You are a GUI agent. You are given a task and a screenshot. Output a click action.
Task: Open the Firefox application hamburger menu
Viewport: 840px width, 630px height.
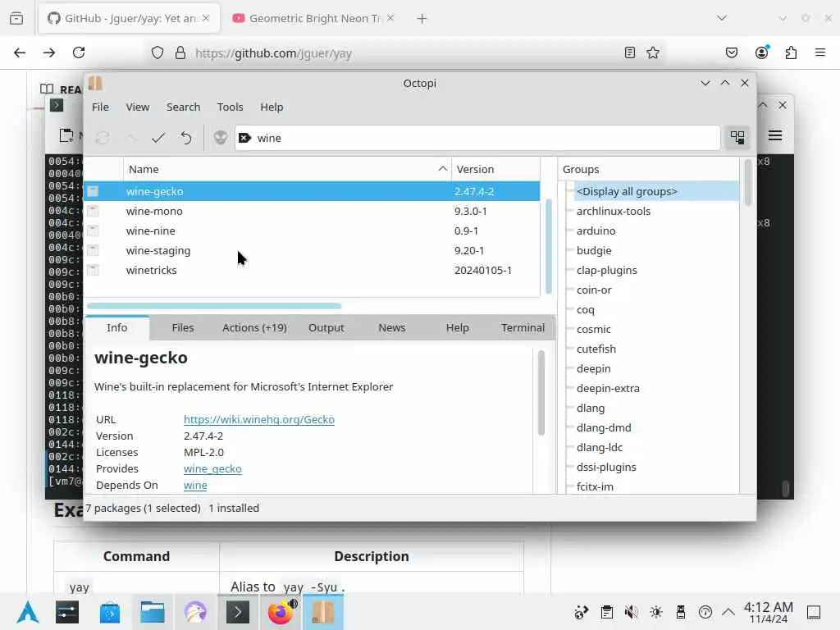[820, 52]
